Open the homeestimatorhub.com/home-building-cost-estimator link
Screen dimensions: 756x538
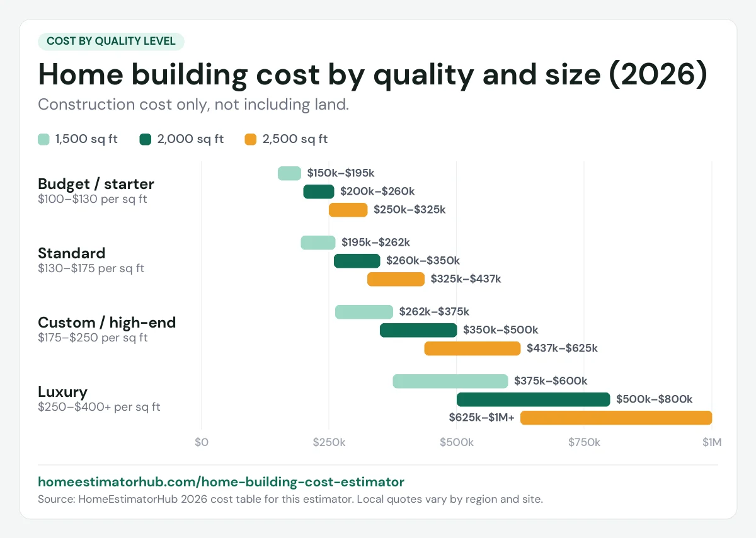[x=221, y=482]
